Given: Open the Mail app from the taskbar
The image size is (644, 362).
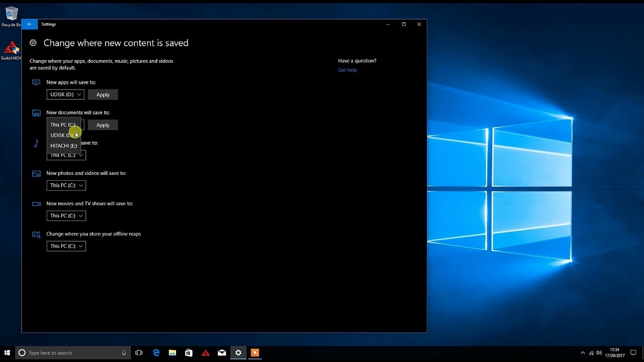Looking at the screenshot, I should pos(222,352).
